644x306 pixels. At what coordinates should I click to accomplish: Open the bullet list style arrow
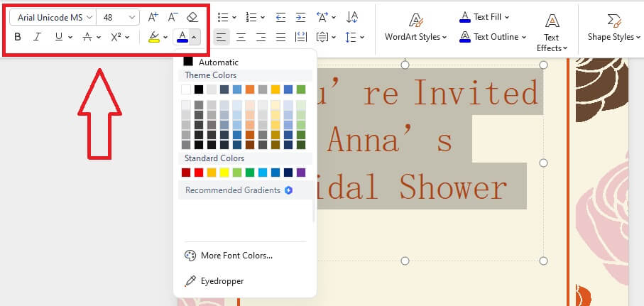point(234,18)
